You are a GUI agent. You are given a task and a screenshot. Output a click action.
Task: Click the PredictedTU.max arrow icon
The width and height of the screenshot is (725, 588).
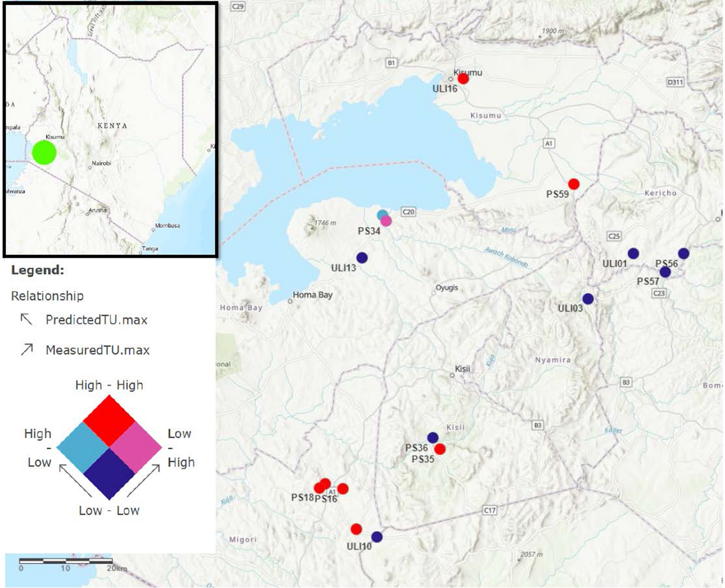(x=26, y=319)
